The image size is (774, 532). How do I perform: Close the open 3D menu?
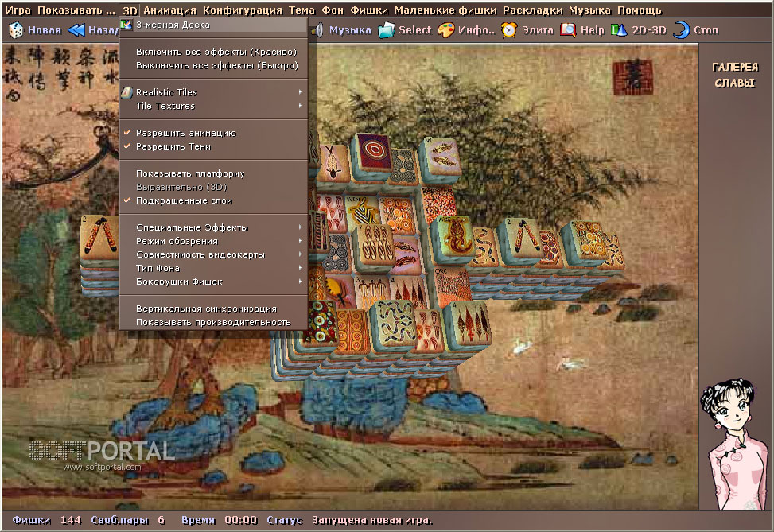click(x=130, y=10)
